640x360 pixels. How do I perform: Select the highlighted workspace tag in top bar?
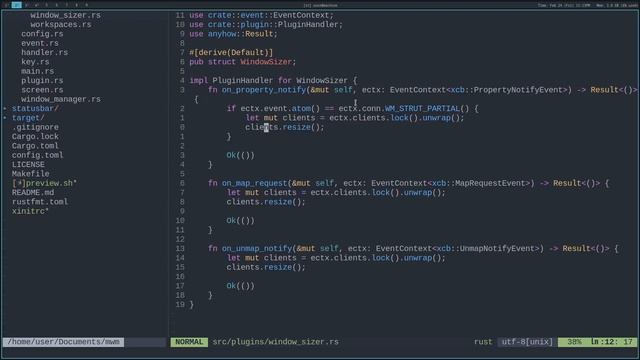pos(16,5)
